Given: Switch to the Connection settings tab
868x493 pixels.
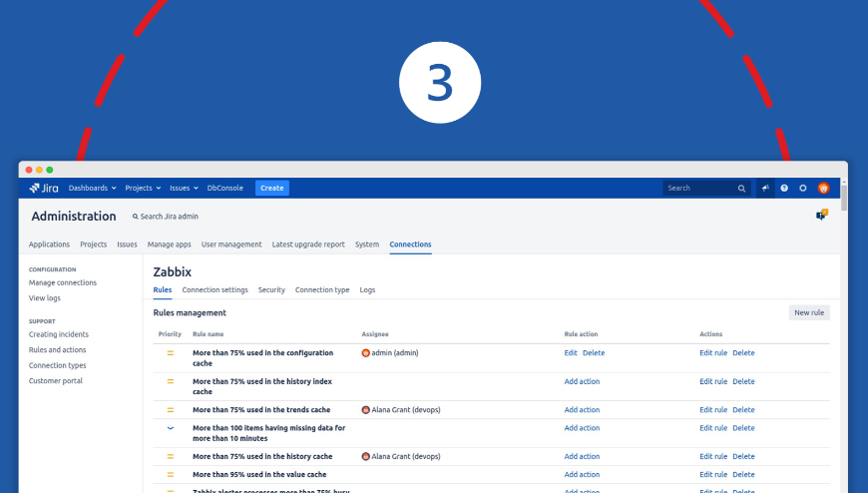Looking at the screenshot, I should coord(215,289).
